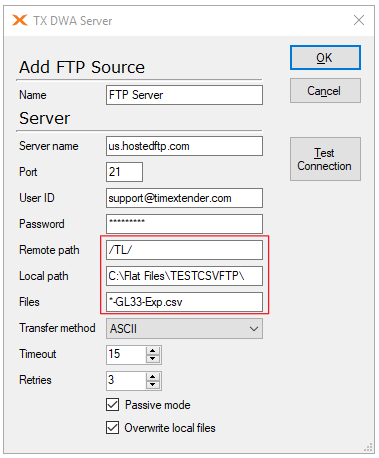Open the Transfer method dropdown
The width and height of the screenshot is (379, 458).
coord(184,329)
